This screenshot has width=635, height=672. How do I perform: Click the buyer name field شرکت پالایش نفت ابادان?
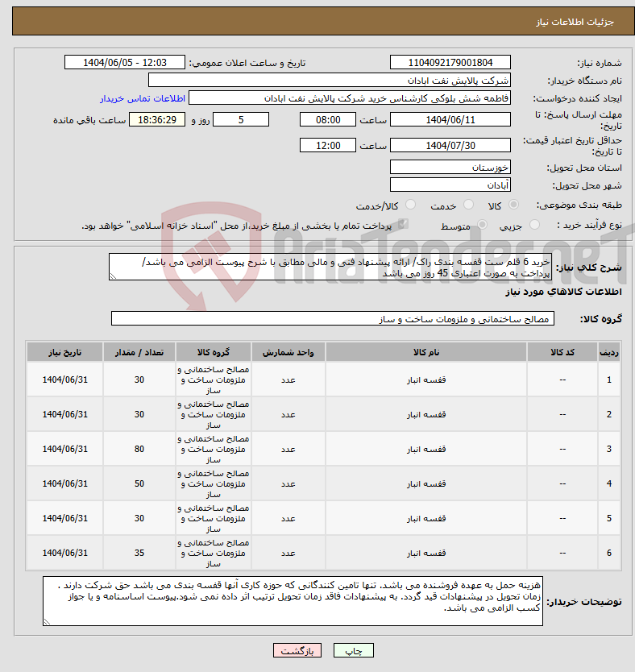330,80
